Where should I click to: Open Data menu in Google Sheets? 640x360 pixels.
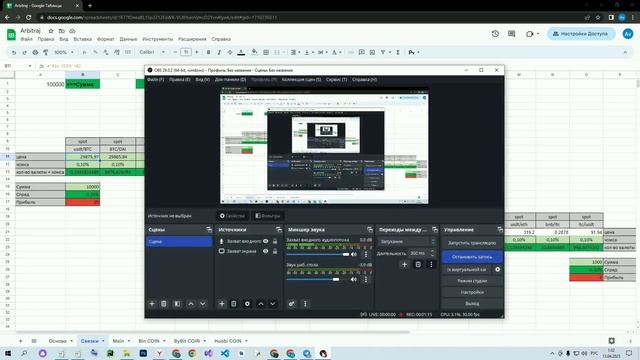(128, 39)
